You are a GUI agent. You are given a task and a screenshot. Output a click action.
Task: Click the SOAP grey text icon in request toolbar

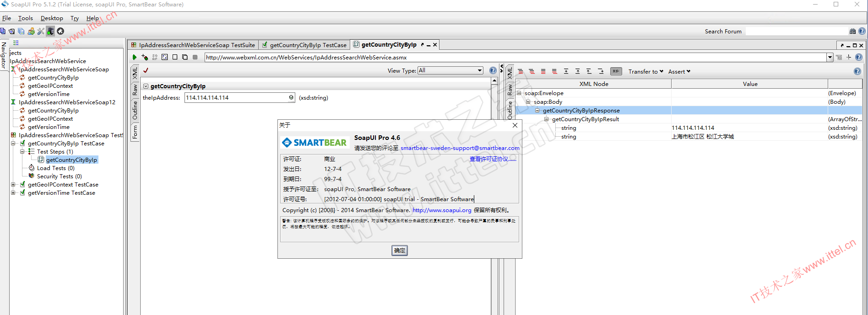pyautogui.click(x=155, y=57)
